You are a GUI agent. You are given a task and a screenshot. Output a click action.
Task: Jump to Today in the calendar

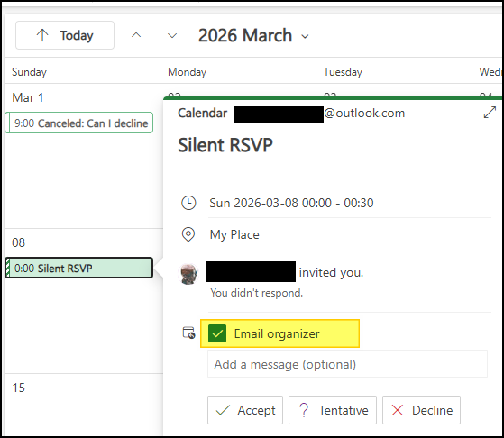point(65,35)
